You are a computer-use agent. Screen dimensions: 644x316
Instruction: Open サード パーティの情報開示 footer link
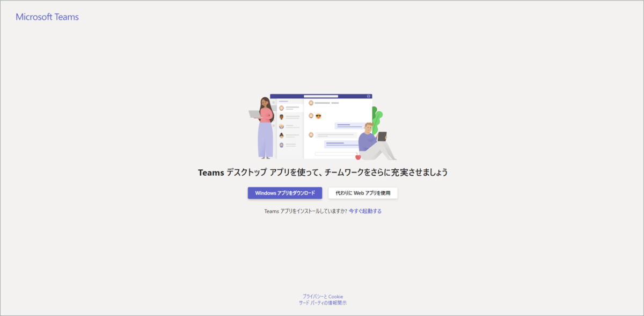pos(323,303)
